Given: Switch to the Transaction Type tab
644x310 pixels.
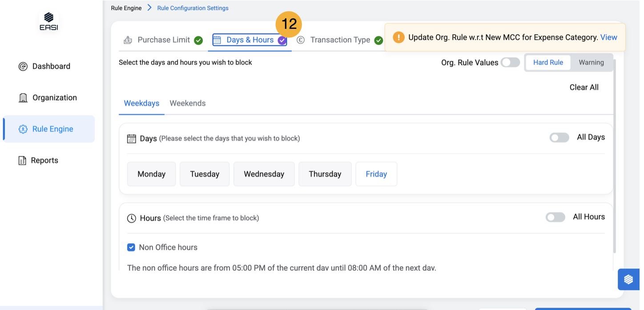Looking at the screenshot, I should click(x=340, y=40).
